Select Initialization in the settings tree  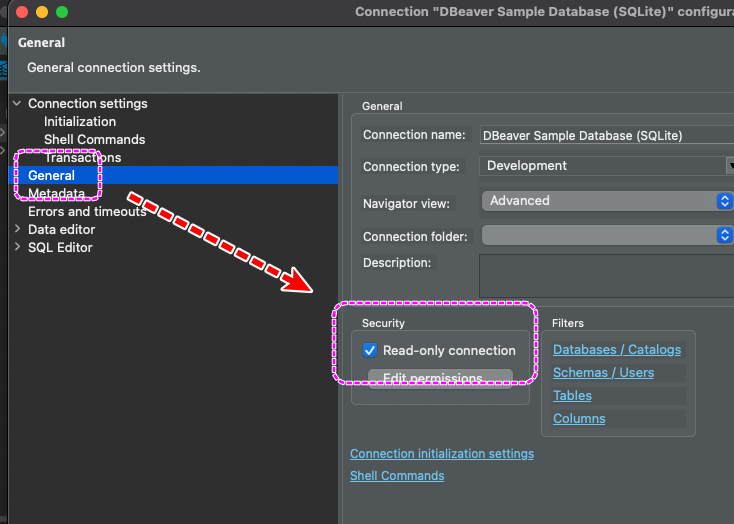[x=80, y=121]
